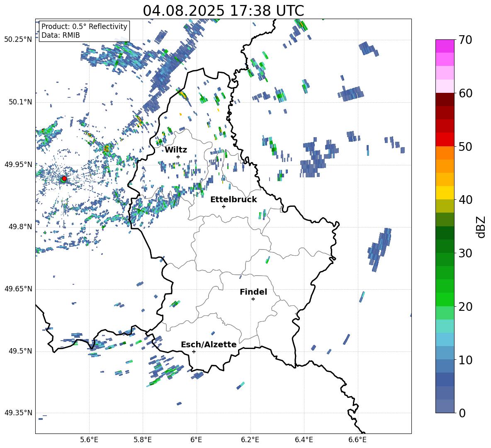Click the 6.6°E longitude label
This screenshot has height=448, width=491.
pos(357,440)
